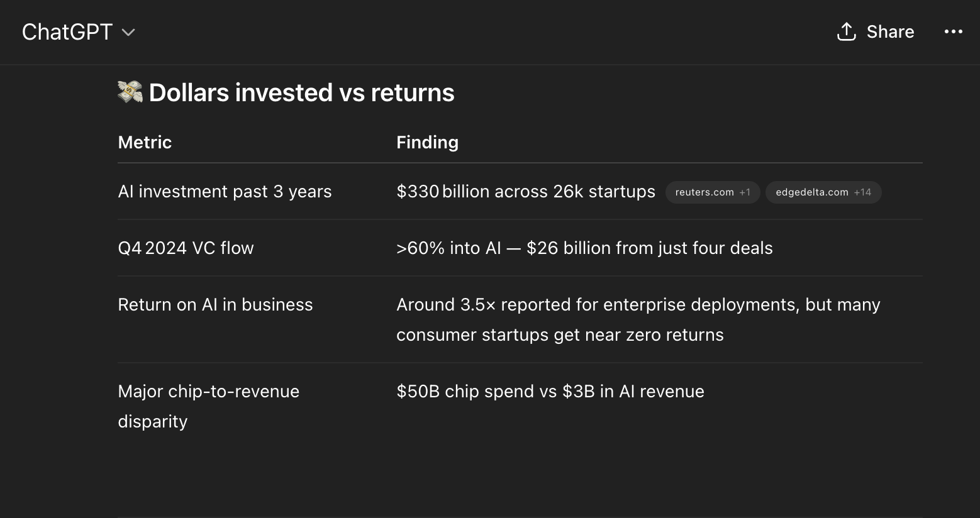Open the reuters.com source citation chip
This screenshot has width=980, height=518.
713,192
